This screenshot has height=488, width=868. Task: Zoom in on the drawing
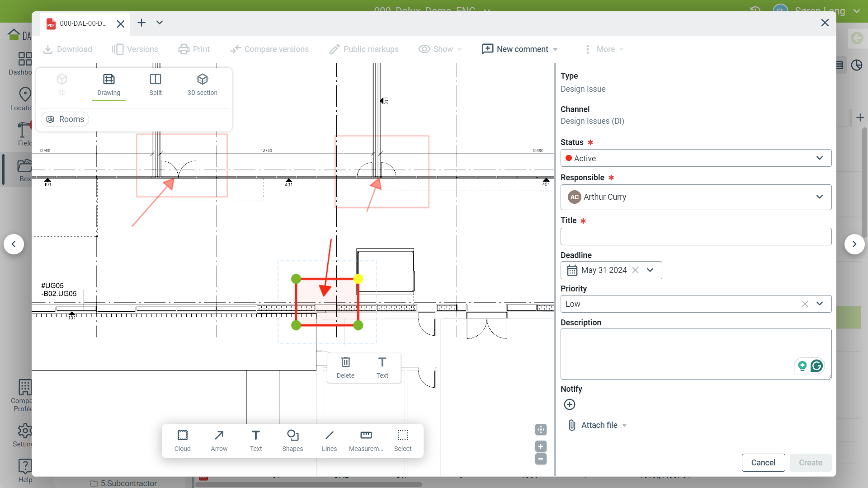[x=541, y=446]
